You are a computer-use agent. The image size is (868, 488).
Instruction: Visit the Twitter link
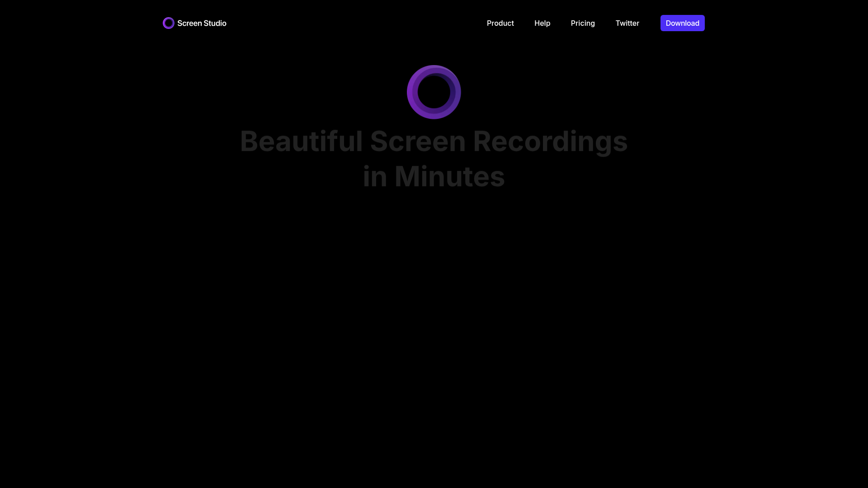(627, 23)
